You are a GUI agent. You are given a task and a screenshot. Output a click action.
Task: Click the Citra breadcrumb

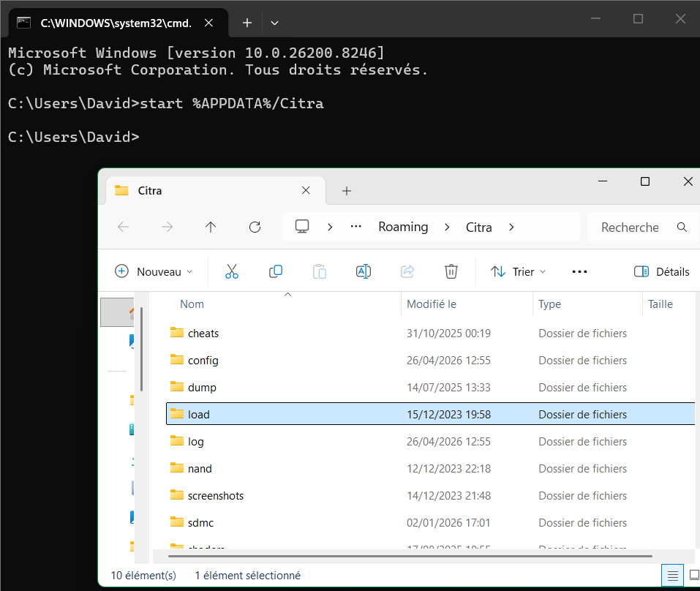478,227
